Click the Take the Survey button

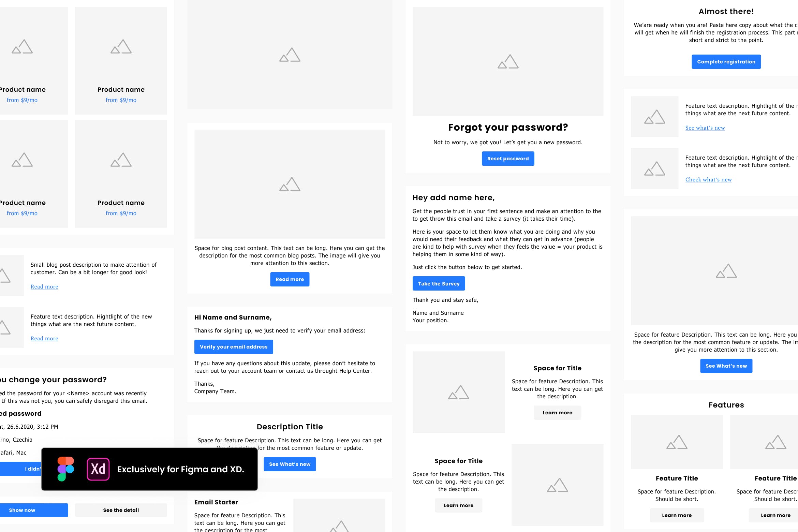tap(439, 283)
